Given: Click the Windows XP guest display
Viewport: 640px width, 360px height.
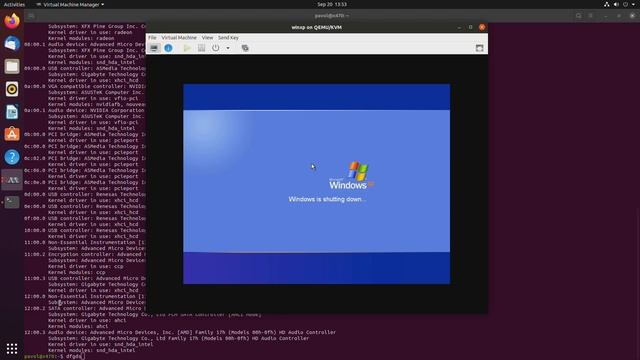Looking at the screenshot, I should pos(316,184).
